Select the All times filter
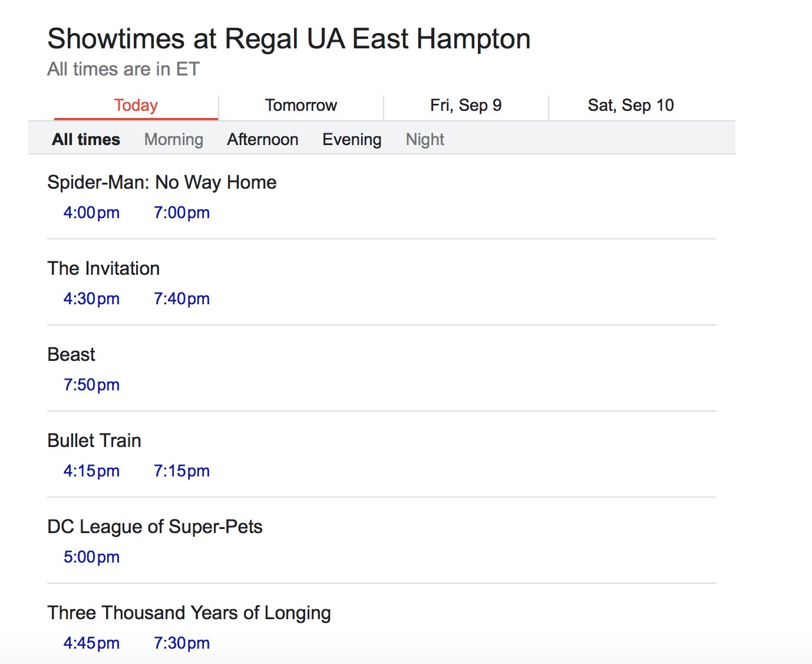This screenshot has width=812, height=664. click(86, 140)
